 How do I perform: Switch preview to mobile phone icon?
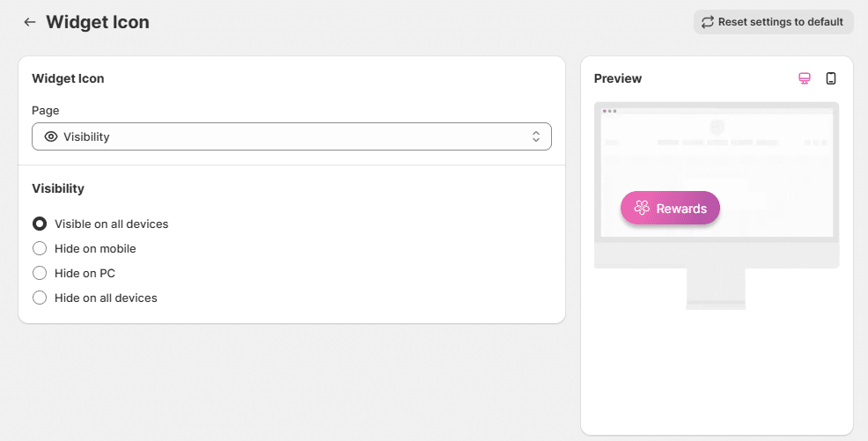[831, 78]
